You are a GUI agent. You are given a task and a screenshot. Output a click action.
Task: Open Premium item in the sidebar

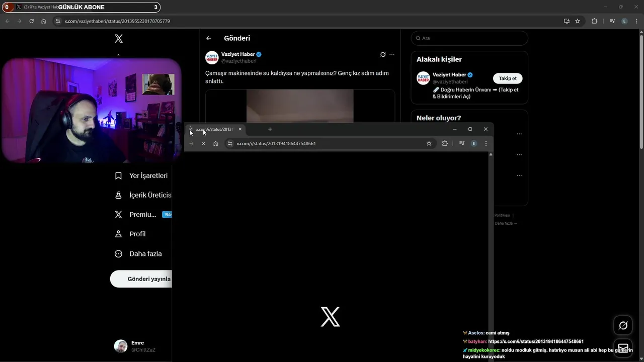coord(143,214)
